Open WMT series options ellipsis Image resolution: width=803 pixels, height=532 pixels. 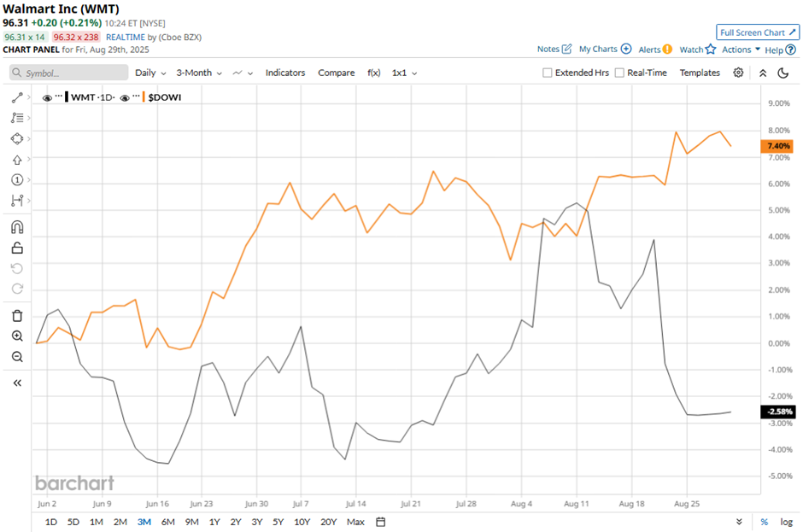point(59,96)
